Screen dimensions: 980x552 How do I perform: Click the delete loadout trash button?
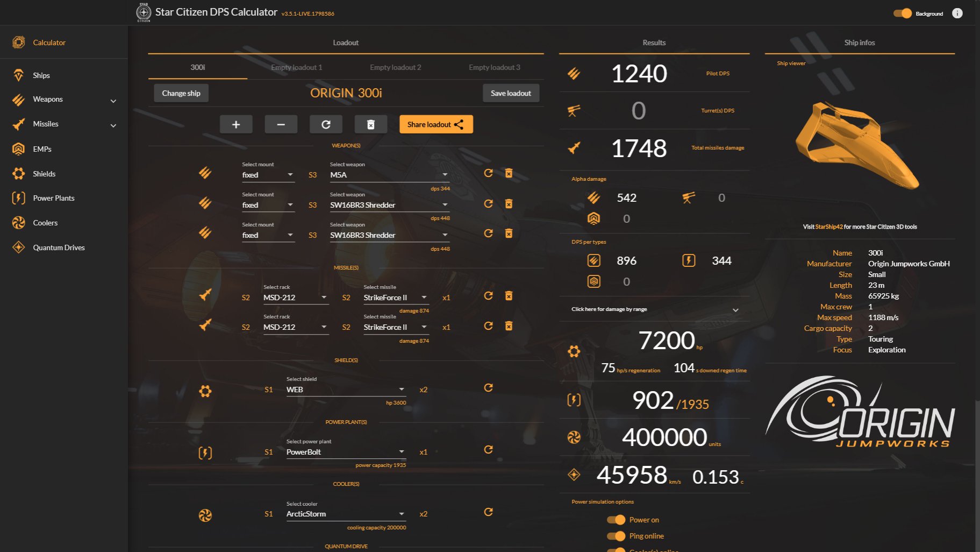point(371,124)
